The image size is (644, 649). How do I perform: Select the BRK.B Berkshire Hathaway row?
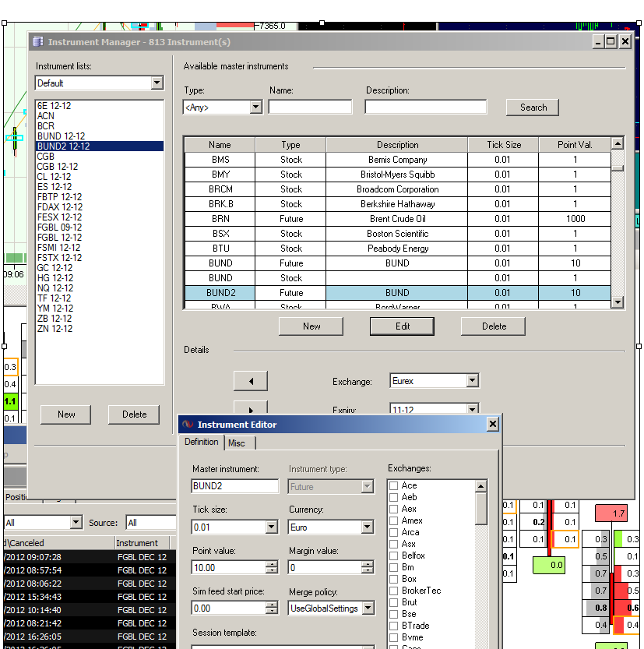click(x=397, y=204)
